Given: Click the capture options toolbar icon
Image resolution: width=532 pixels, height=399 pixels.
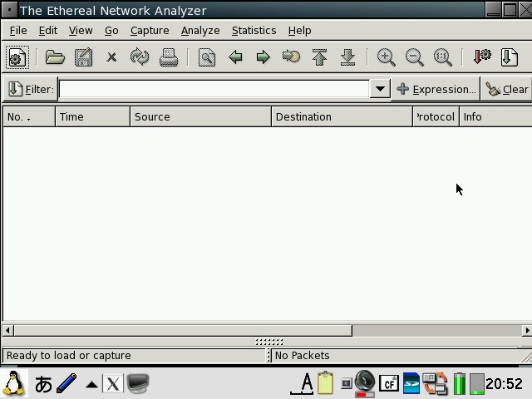Looking at the screenshot, I should pos(17,57).
